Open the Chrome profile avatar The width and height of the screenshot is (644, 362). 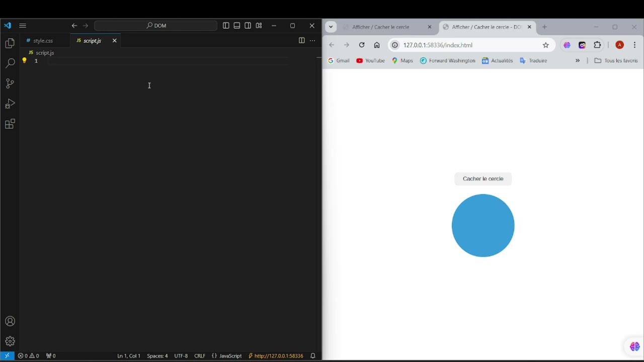tap(620, 45)
